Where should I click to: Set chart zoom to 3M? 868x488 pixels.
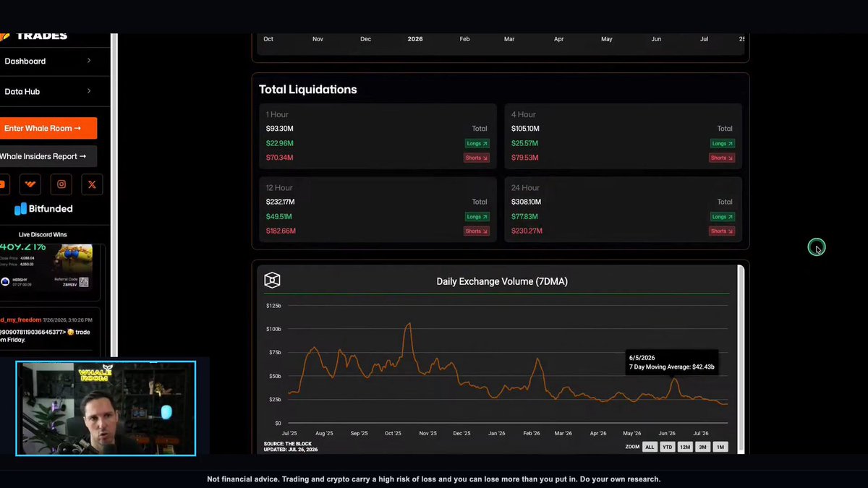point(702,447)
